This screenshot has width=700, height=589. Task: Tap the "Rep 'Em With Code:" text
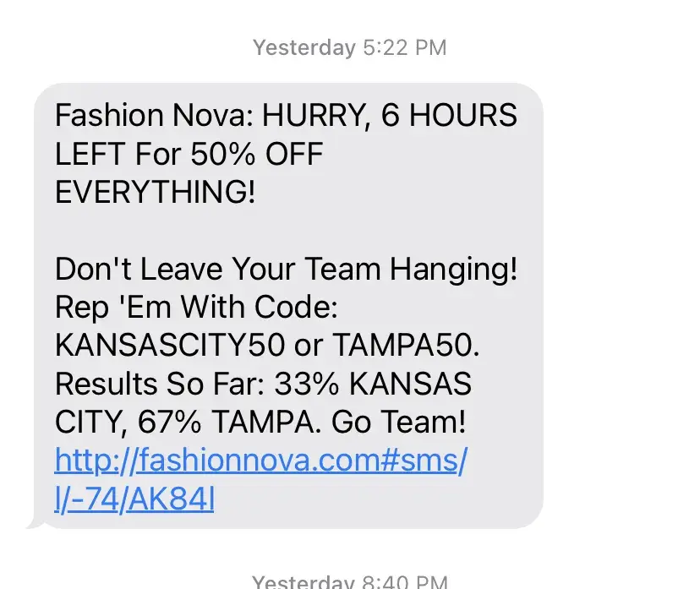196,308
